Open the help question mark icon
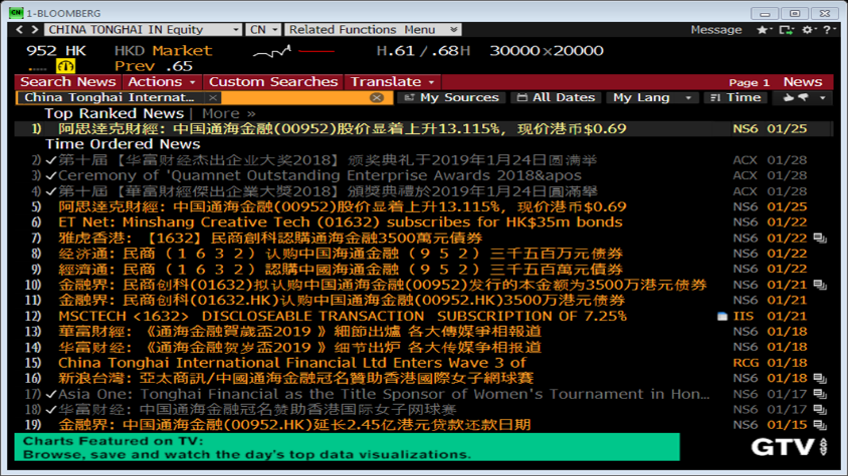848x476 pixels. [828, 30]
